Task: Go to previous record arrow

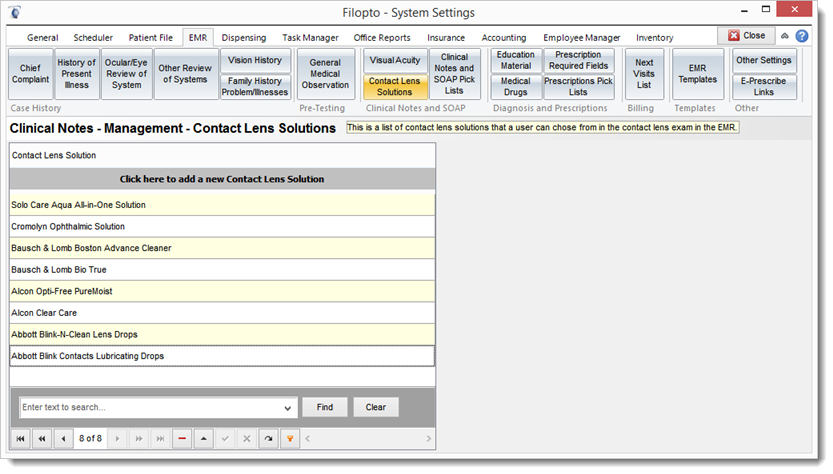Action: (64, 438)
